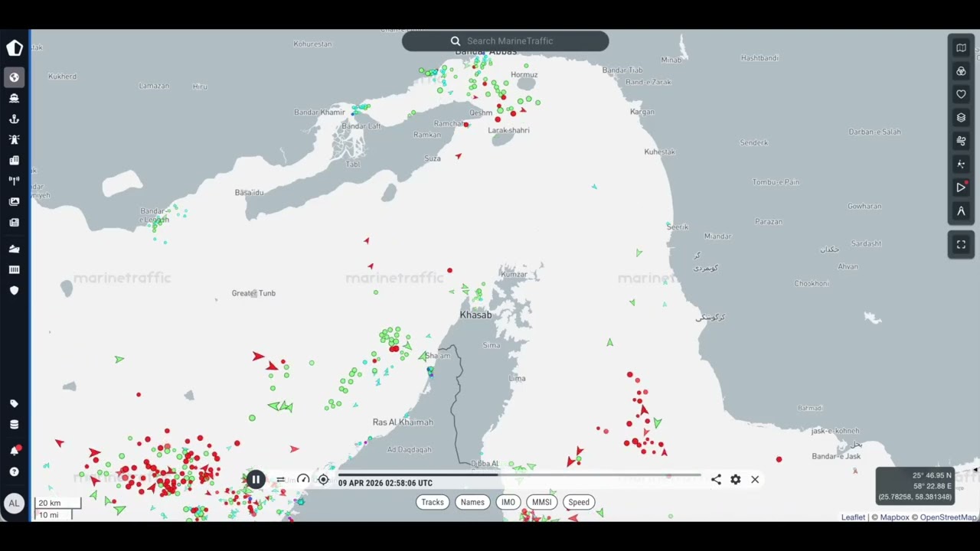The width and height of the screenshot is (980, 551).
Task: Open playback settings gear
Action: click(x=736, y=480)
